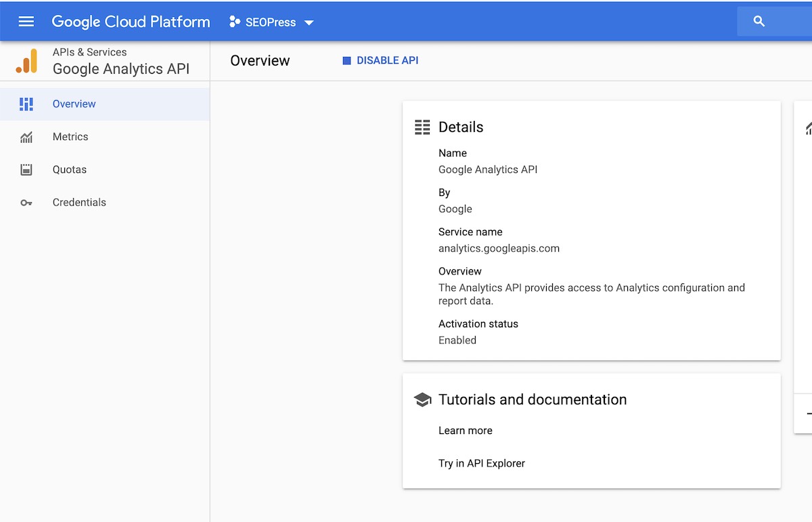Click the Details list icon
Image resolution: width=812 pixels, height=522 pixels.
(422, 127)
